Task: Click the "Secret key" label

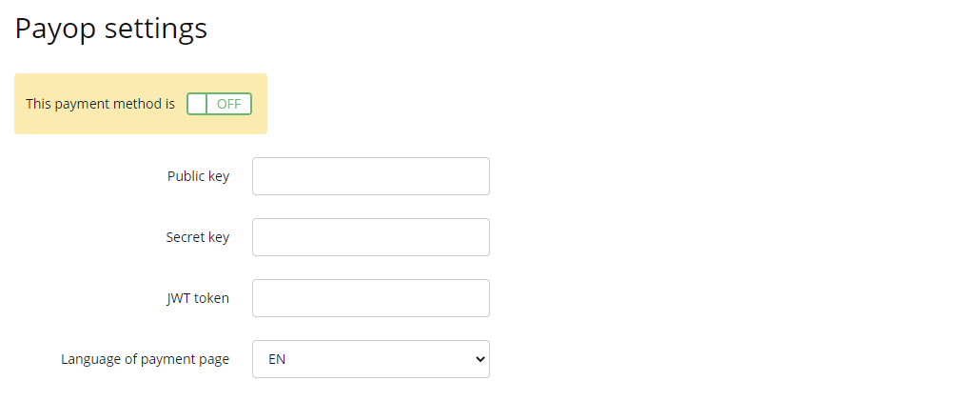Action: (x=198, y=237)
